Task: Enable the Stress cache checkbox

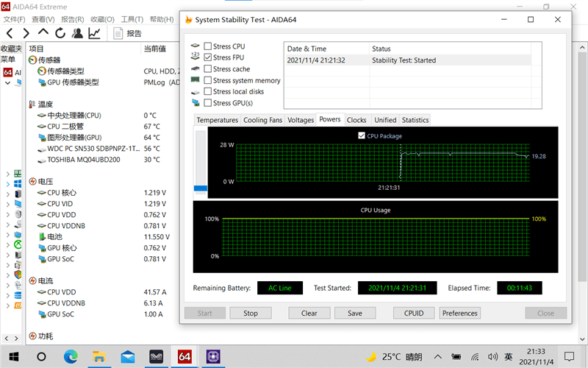Action: pos(208,68)
